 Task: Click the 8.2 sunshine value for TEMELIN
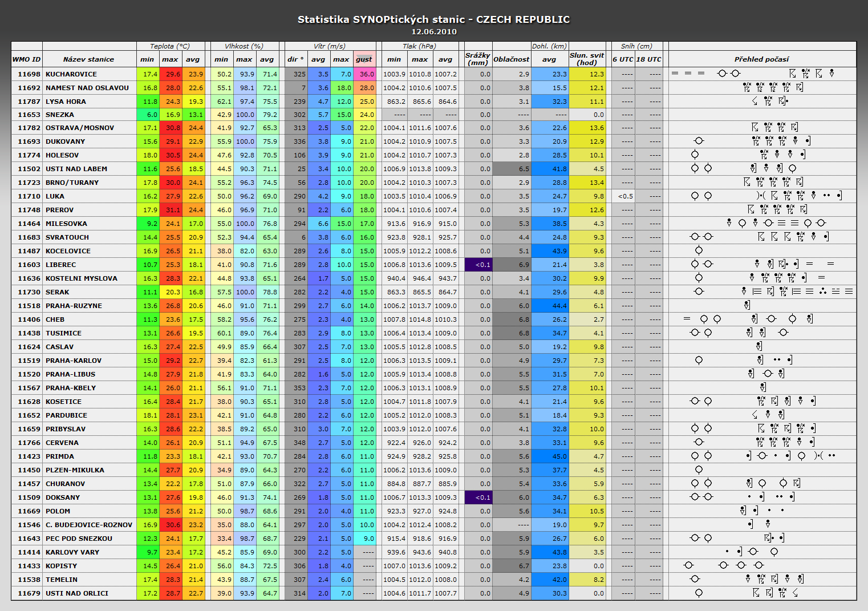pyautogui.click(x=587, y=580)
